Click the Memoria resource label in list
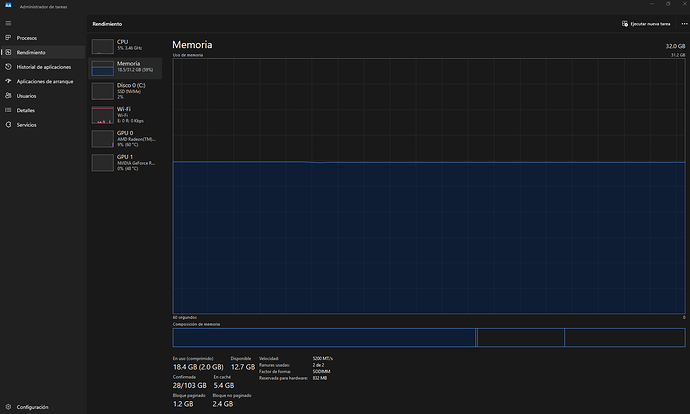The height and width of the screenshot is (414, 690). [128, 63]
